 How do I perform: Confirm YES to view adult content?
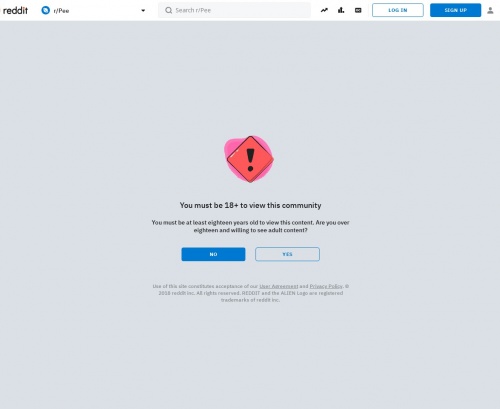(x=287, y=254)
